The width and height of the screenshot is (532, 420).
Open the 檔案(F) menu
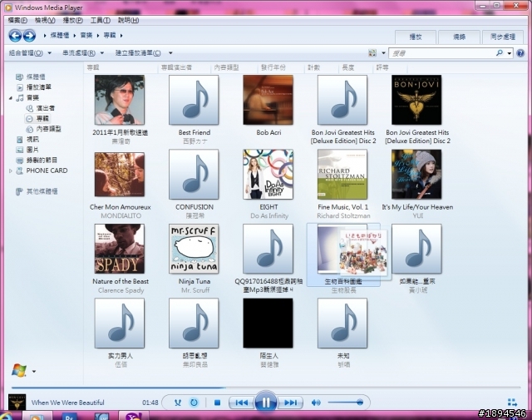(x=17, y=20)
